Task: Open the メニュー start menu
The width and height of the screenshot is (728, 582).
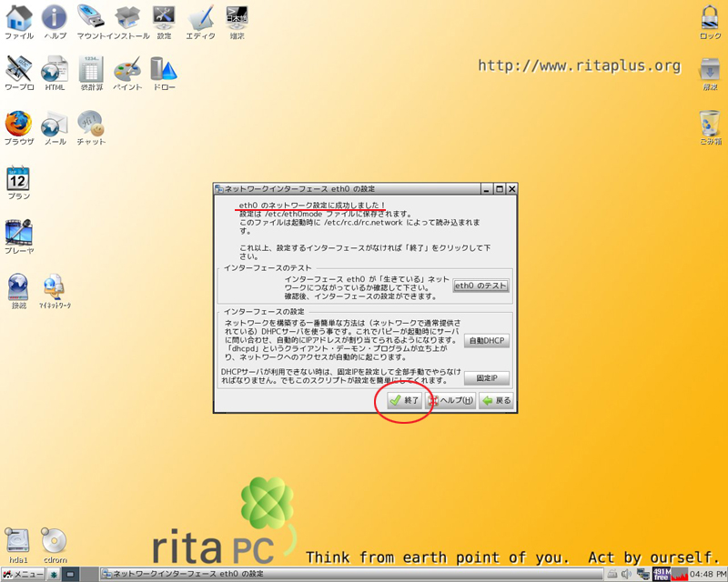Action: pyautogui.click(x=23, y=575)
